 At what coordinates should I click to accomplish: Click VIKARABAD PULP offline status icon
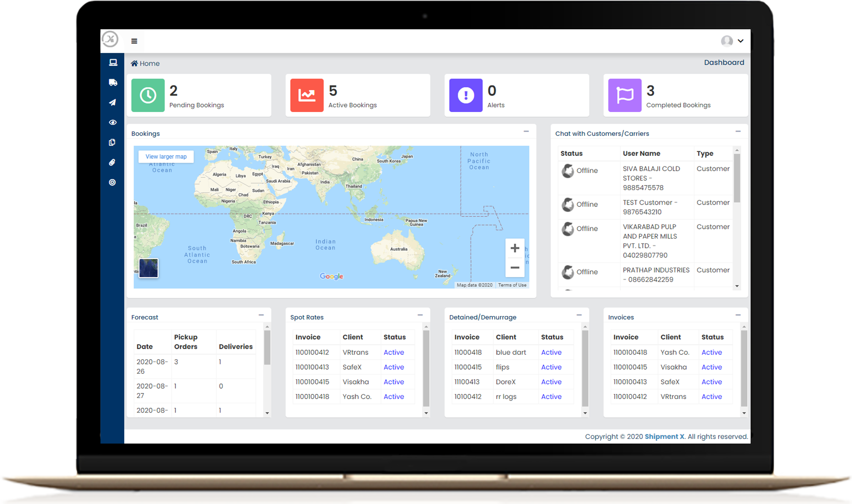coord(568,229)
